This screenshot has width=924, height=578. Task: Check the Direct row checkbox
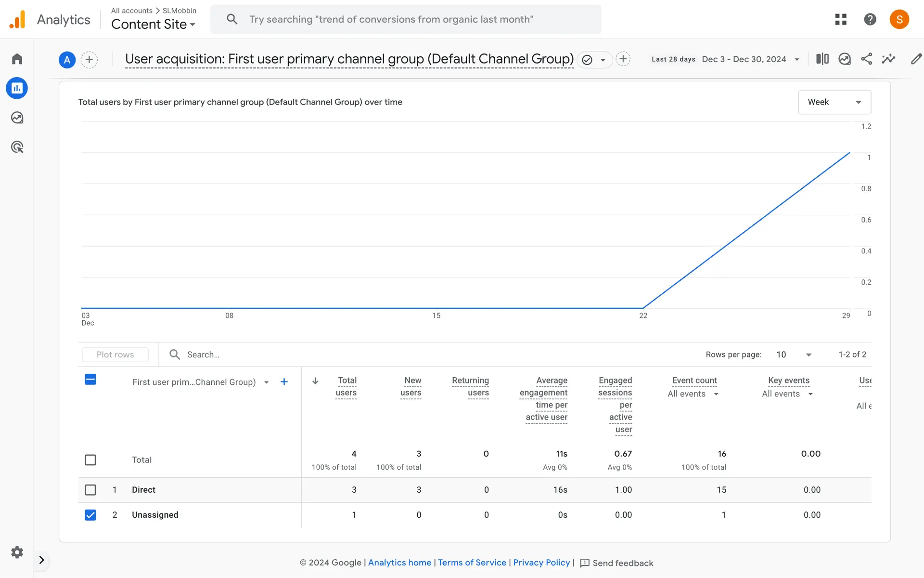[90, 490]
